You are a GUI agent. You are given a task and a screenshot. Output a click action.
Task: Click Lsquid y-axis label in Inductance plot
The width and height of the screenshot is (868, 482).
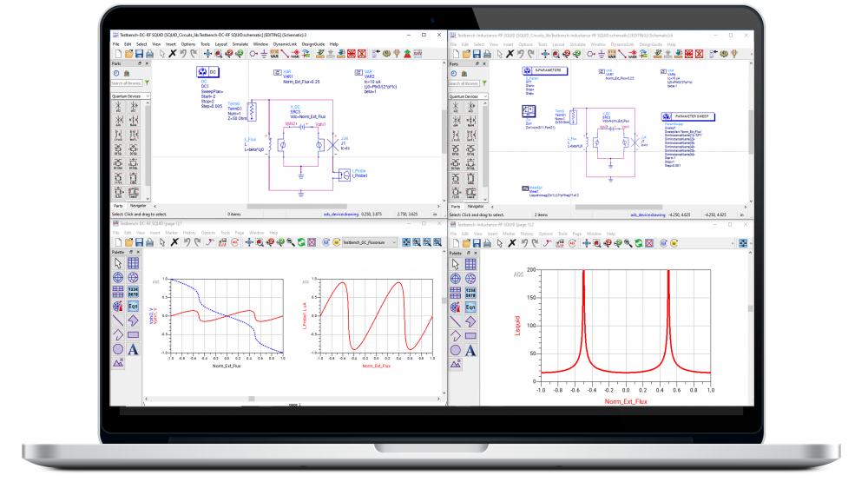click(517, 326)
